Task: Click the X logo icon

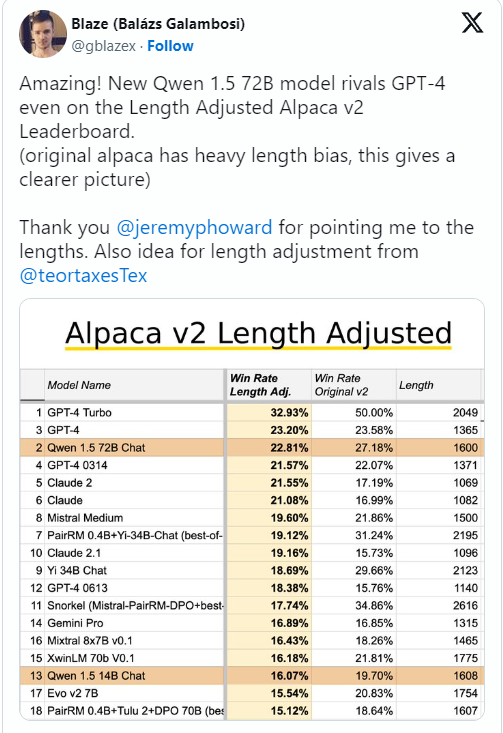Action: [x=472, y=22]
